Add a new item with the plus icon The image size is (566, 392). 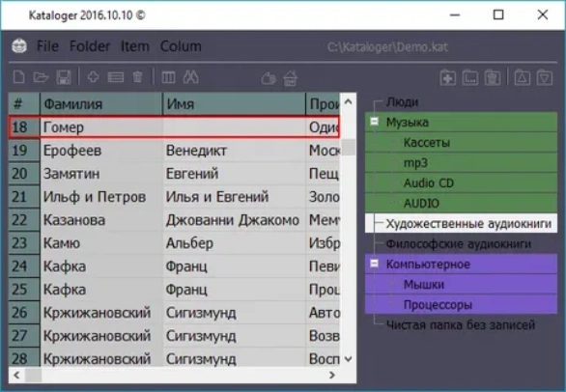(x=93, y=77)
